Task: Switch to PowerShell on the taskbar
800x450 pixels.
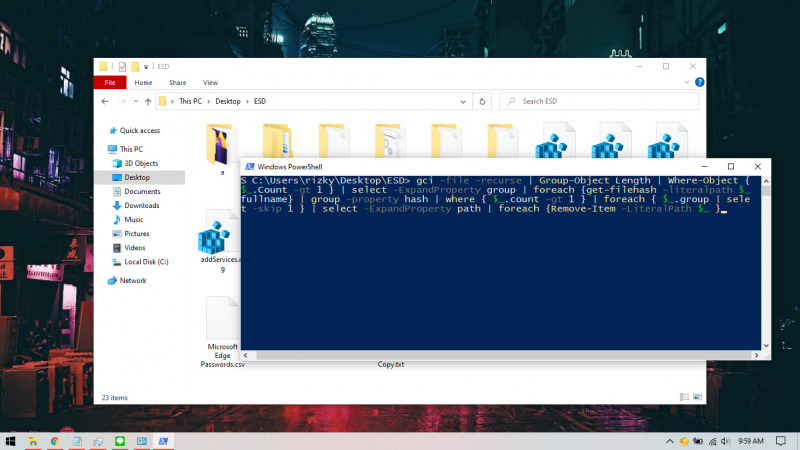Action: [x=163, y=441]
